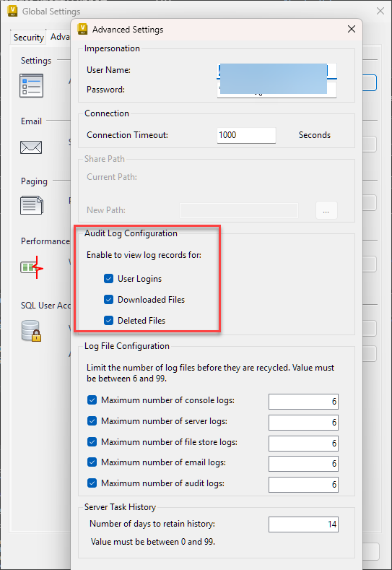The width and height of the screenshot is (392, 570).
Task: Click the days to retain history field
Action: [303, 524]
